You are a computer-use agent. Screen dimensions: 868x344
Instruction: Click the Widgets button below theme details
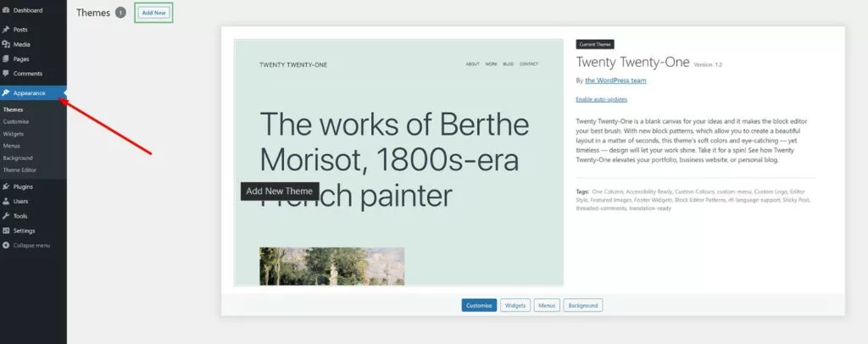[515, 305]
